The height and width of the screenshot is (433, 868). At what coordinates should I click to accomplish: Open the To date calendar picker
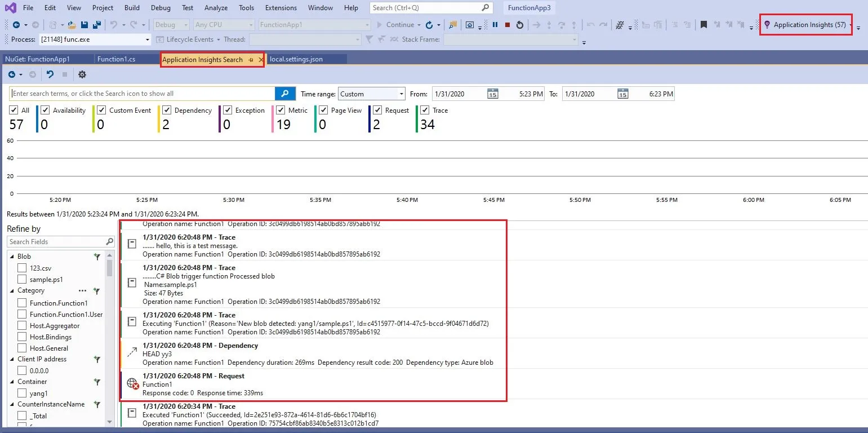click(622, 94)
